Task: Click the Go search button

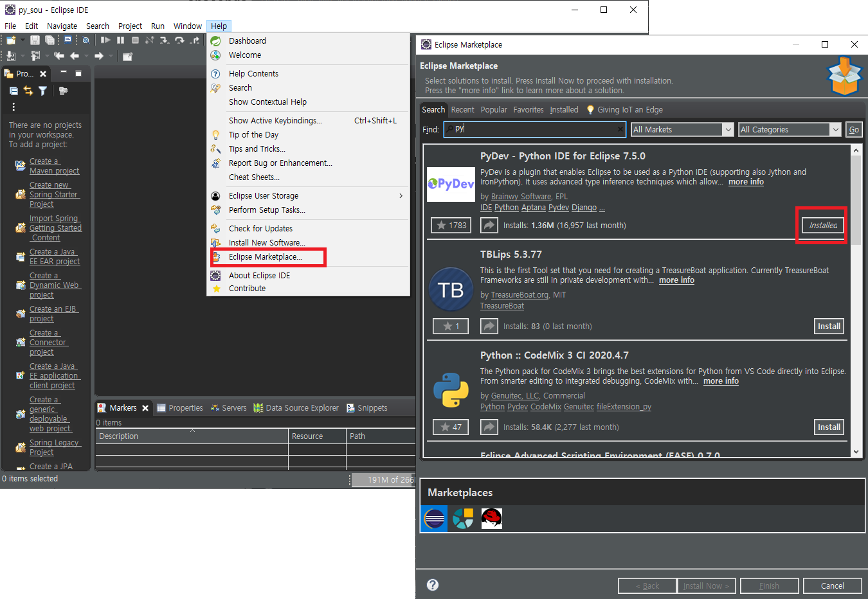Action: [x=854, y=129]
